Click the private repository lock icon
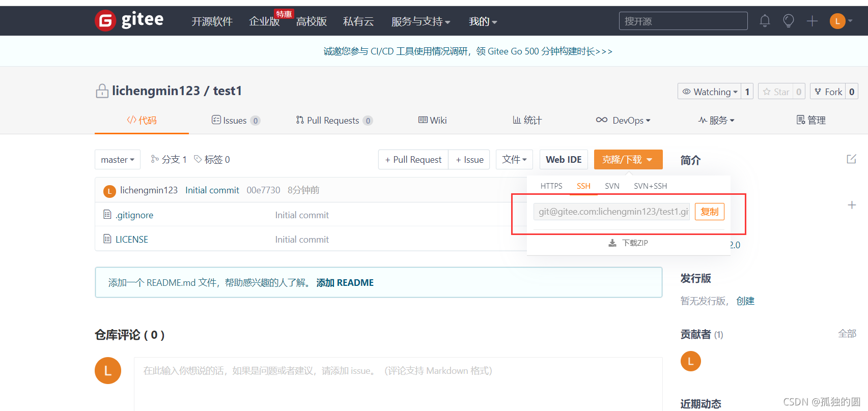 point(102,91)
